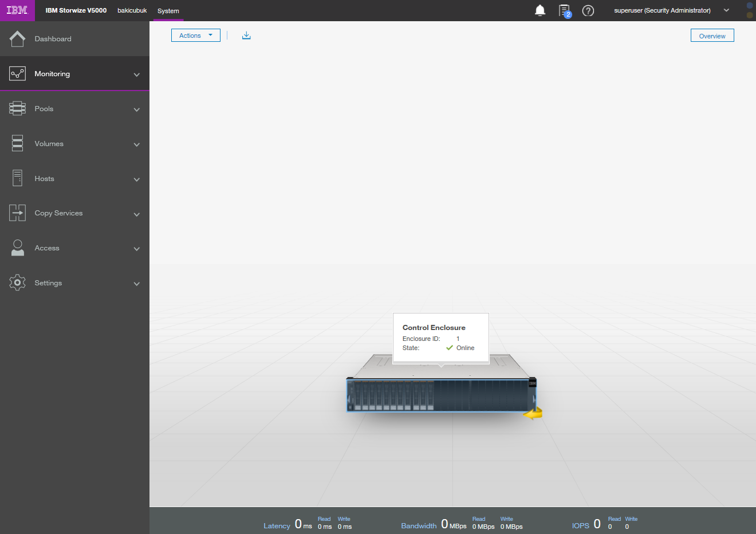Open the Dashboard menu item
The image size is (756, 534).
[x=74, y=39]
